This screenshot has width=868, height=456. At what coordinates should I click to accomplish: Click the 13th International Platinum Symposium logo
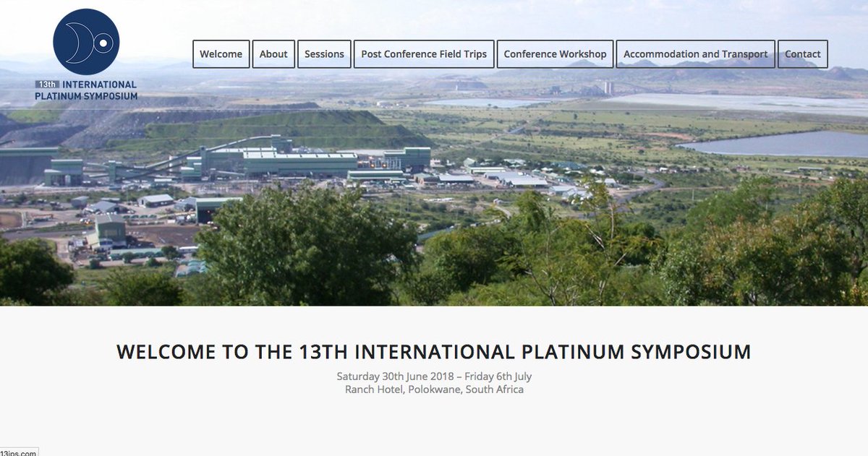point(86,55)
